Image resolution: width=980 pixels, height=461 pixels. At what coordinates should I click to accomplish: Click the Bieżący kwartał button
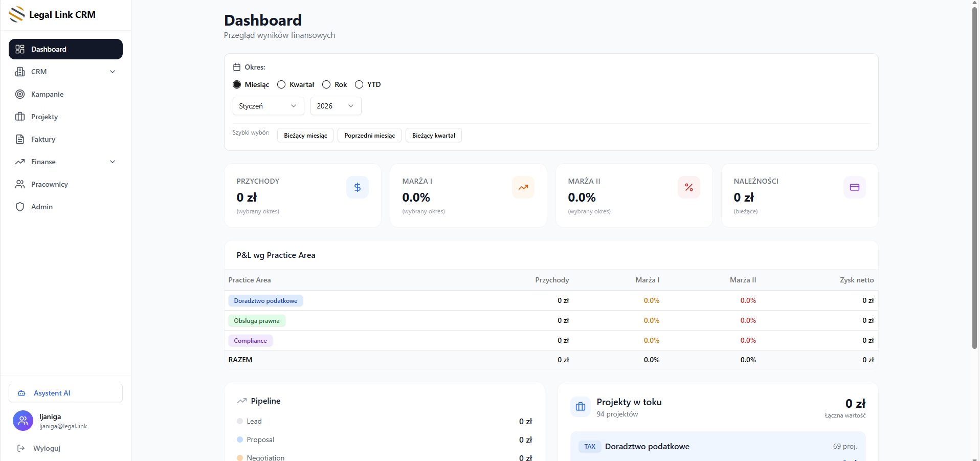click(x=434, y=135)
